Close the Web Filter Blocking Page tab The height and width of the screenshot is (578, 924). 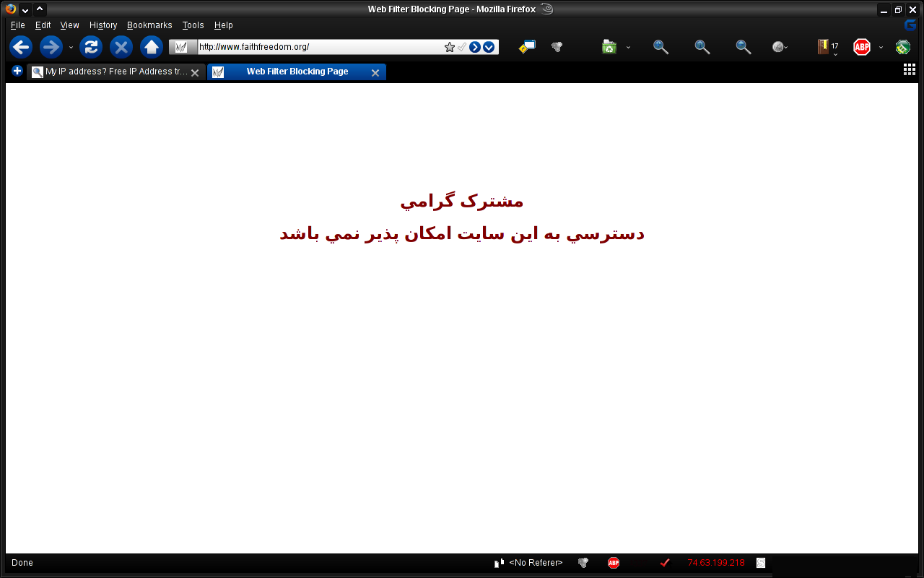click(x=375, y=72)
